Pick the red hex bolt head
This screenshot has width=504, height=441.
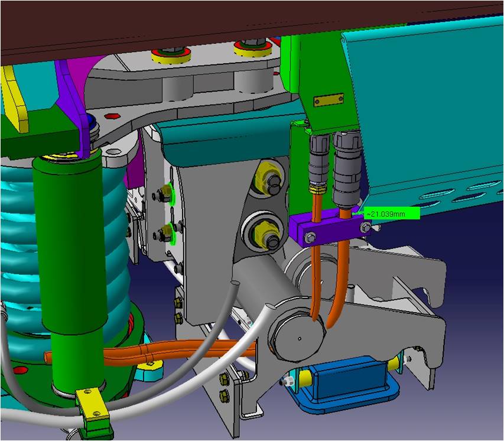[111, 116]
